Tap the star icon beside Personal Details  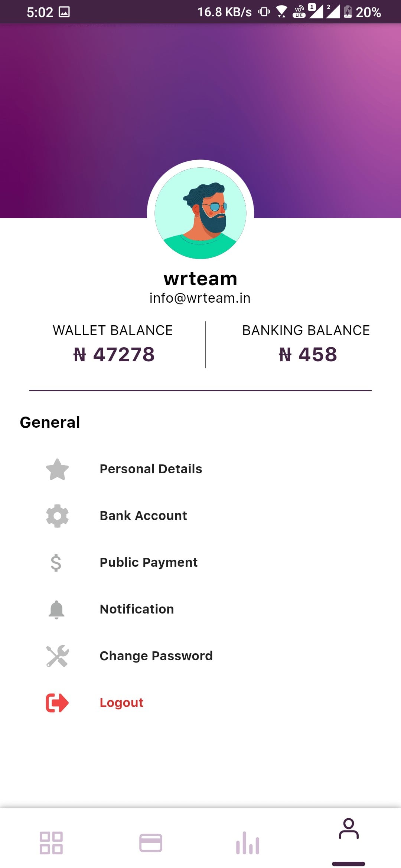click(x=57, y=469)
